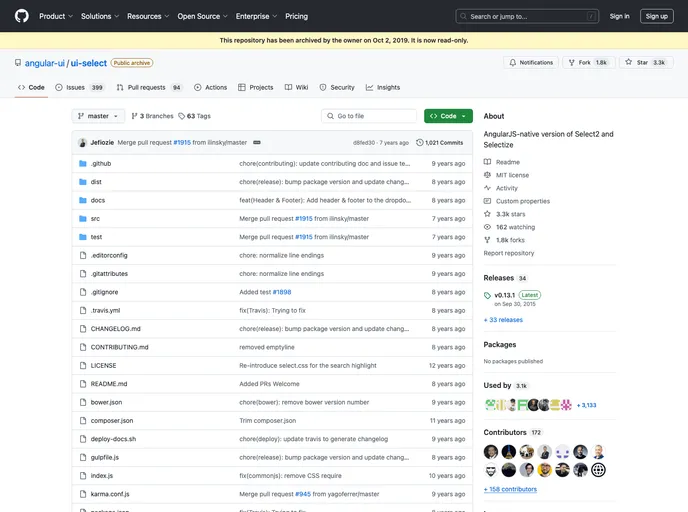Click the Go to file field
688x512 pixels.
[x=369, y=116]
